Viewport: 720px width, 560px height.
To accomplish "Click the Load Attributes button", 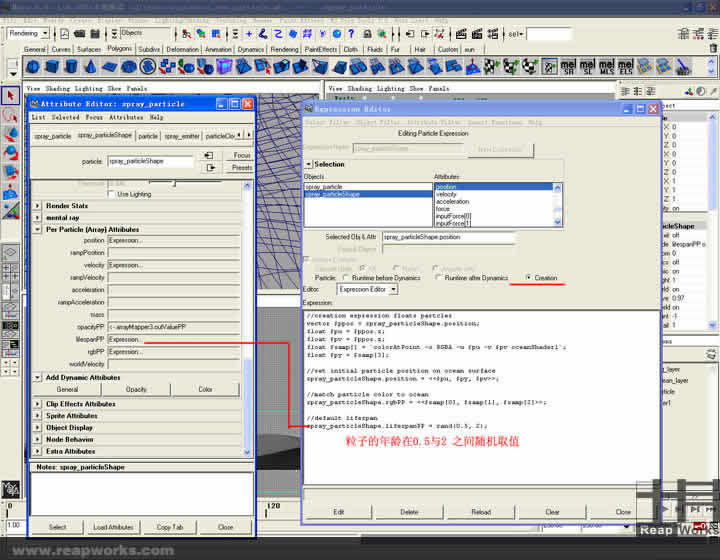I will [x=114, y=527].
